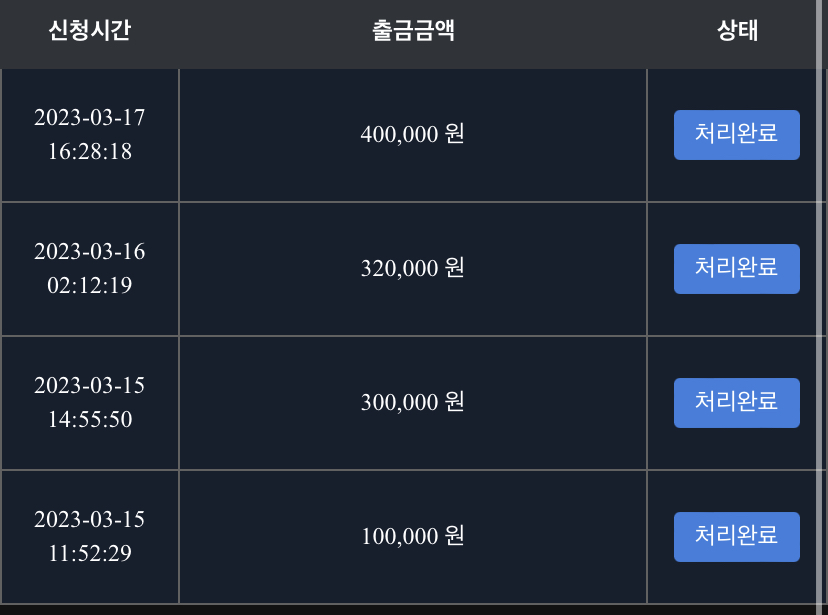Click the 300,000 원 amount cell
The width and height of the screenshot is (828, 615).
point(413,403)
